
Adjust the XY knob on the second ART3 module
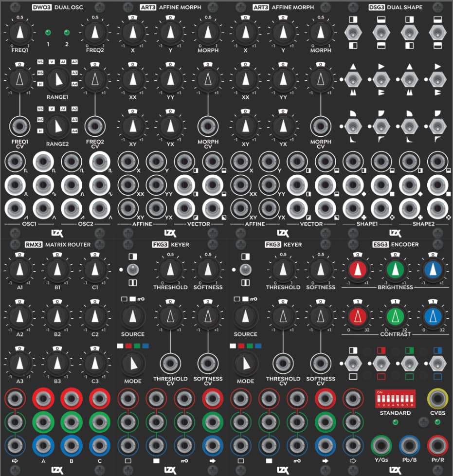click(245, 126)
